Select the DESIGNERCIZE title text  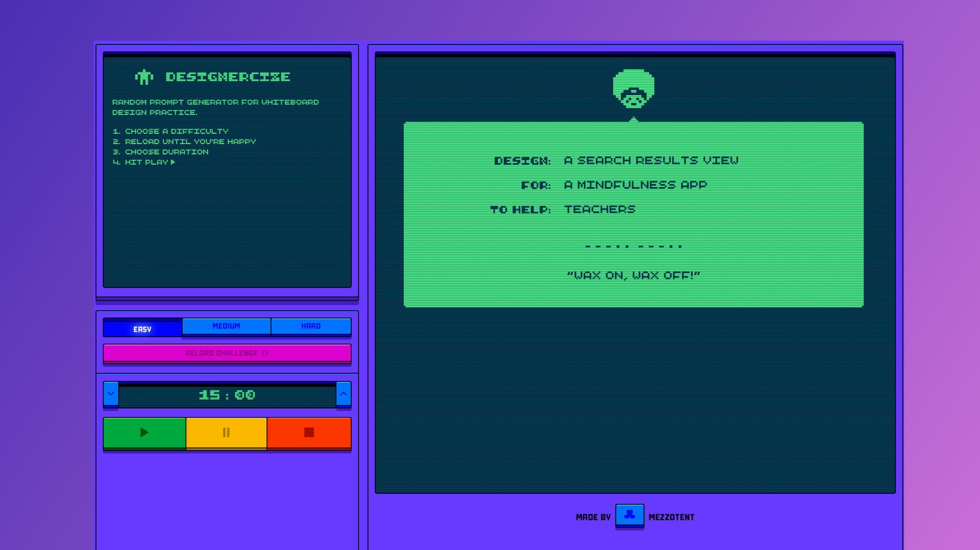[228, 76]
